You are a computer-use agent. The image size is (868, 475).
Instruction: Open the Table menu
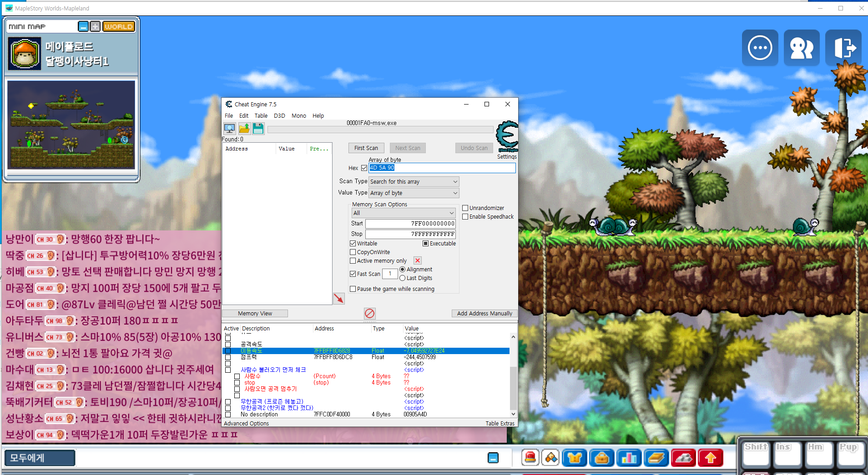[x=261, y=116]
